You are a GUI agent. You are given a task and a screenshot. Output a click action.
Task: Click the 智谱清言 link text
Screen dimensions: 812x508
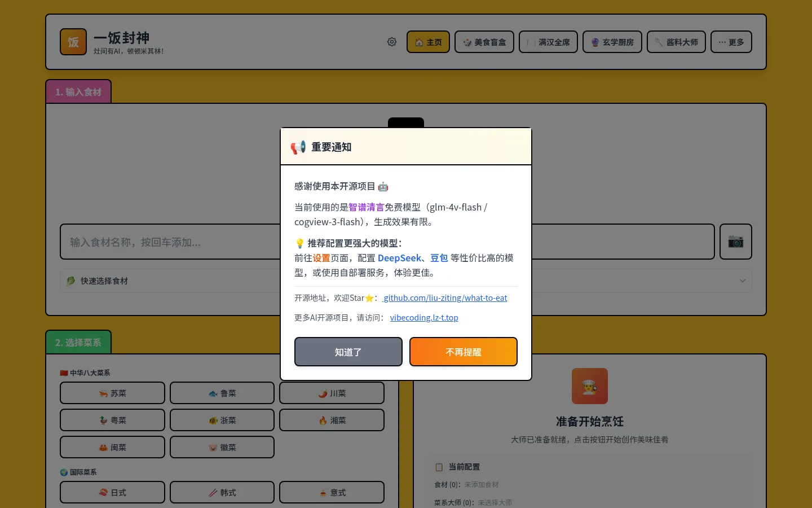pos(367,207)
